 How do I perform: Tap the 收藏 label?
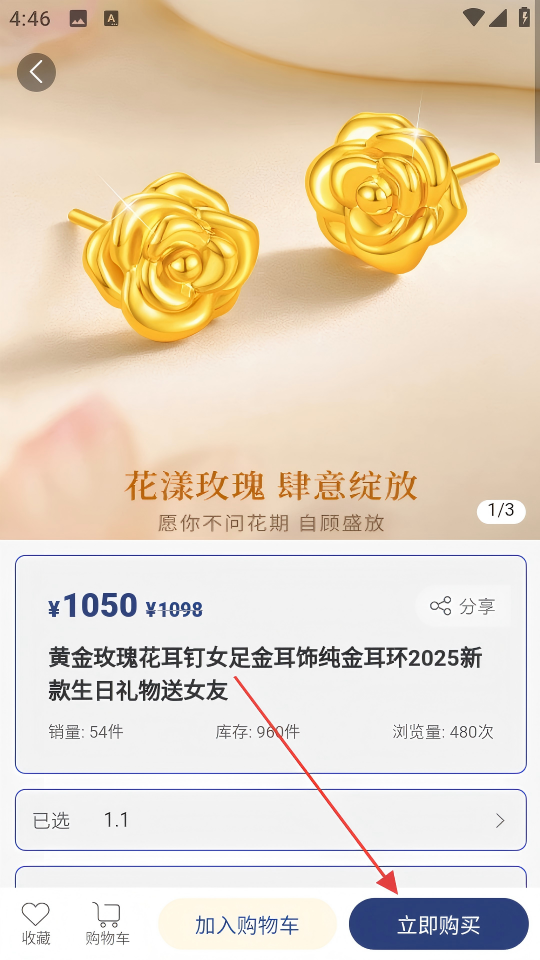(x=36, y=938)
